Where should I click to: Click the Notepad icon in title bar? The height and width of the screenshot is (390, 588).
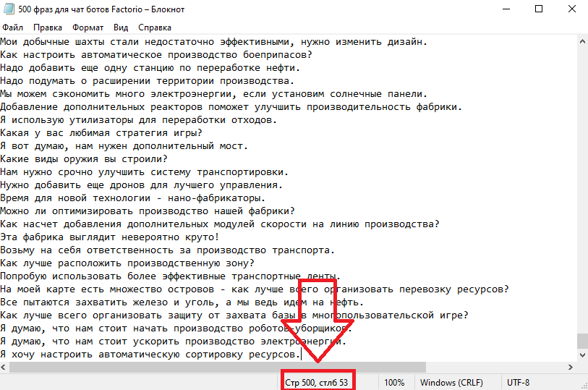pyautogui.click(x=9, y=8)
